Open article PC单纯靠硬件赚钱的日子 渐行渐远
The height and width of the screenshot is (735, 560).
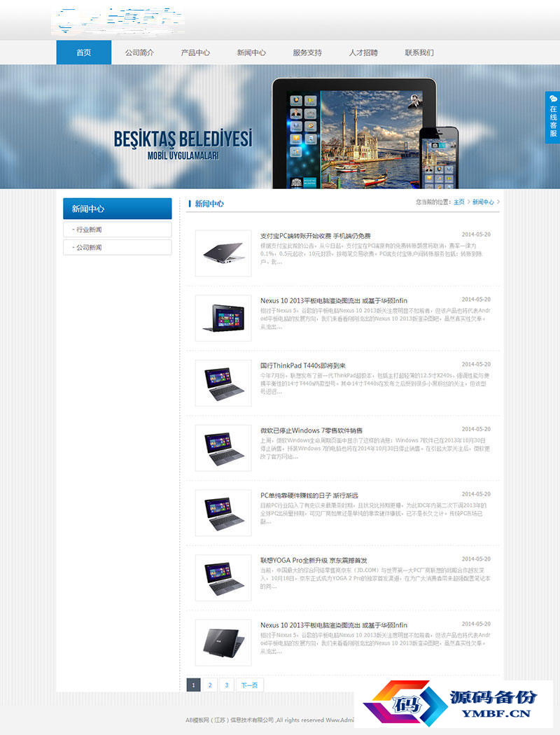coord(309,496)
